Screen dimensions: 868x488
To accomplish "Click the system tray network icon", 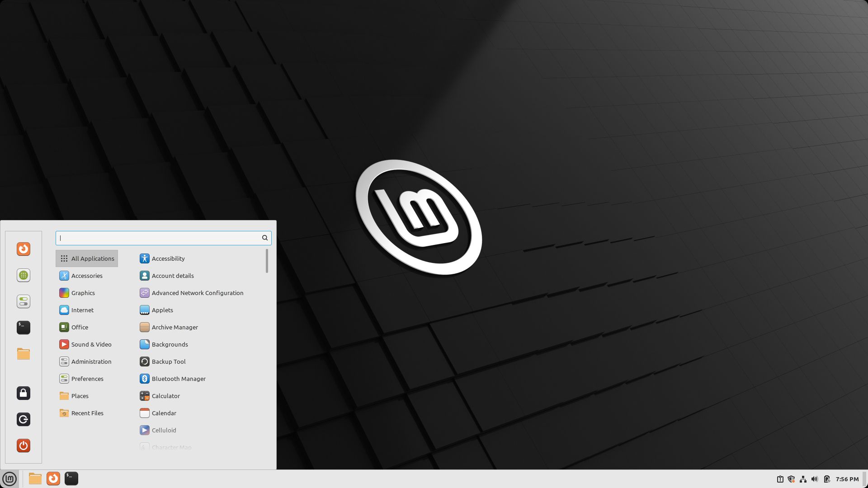I will (x=802, y=479).
